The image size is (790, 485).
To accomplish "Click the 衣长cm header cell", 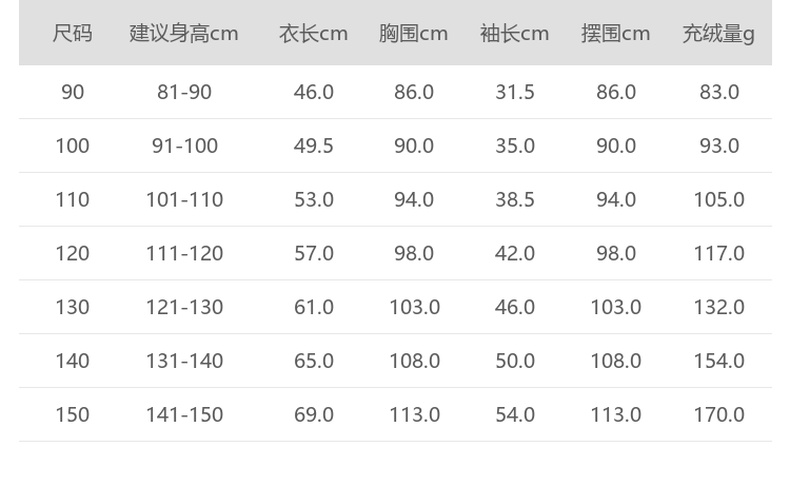I will click(x=313, y=33).
